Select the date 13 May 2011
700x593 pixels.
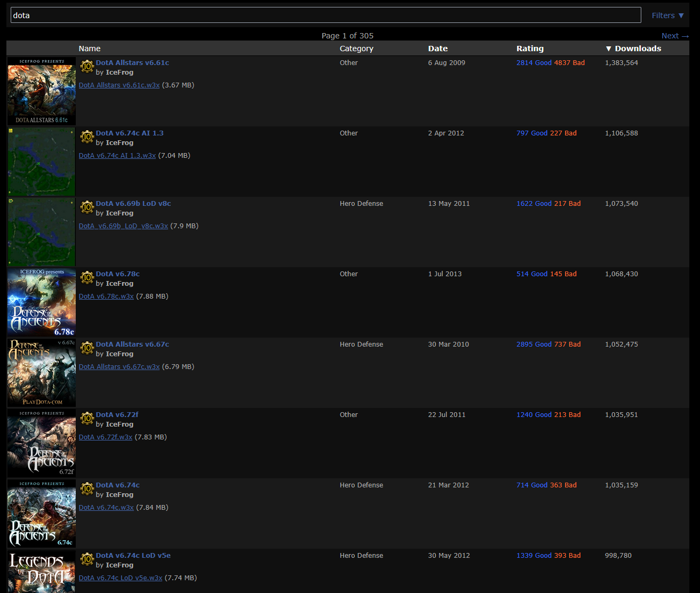[449, 203]
